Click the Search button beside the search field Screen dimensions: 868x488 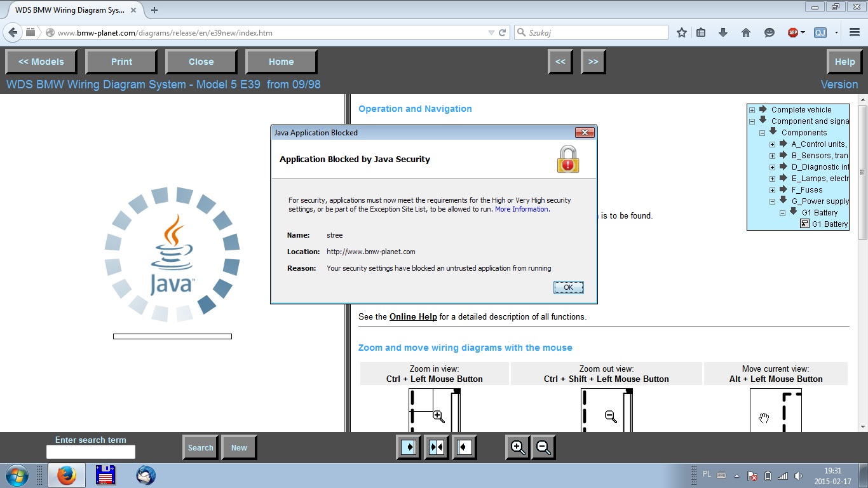click(201, 447)
